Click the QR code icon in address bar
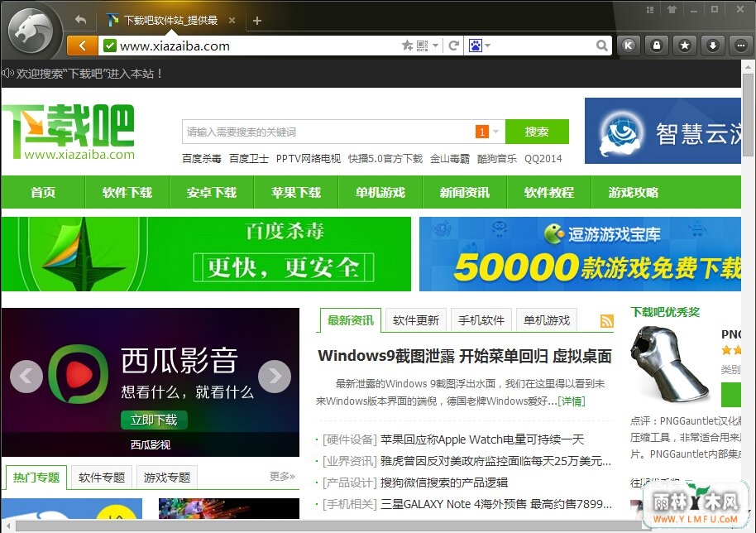The width and height of the screenshot is (756, 533). pyautogui.click(x=423, y=46)
